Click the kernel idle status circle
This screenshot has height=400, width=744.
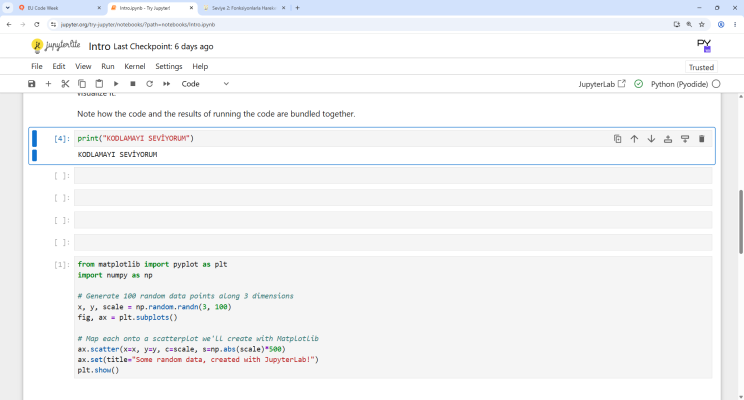(716, 84)
